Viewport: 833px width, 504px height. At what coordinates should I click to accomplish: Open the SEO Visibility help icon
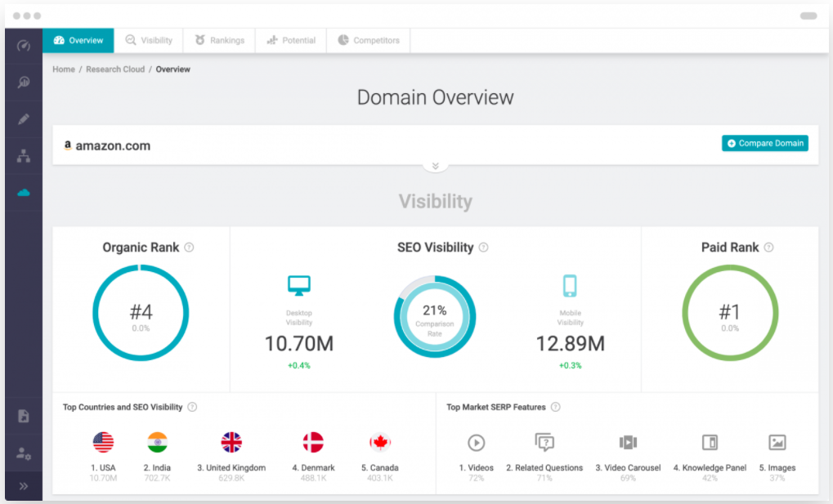(483, 248)
